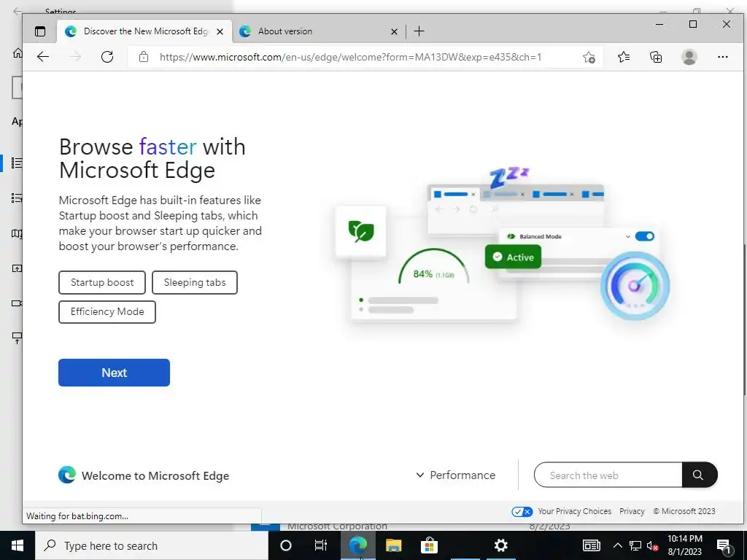Expand the Performance dropdown
The width and height of the screenshot is (747, 560).
[x=455, y=475]
